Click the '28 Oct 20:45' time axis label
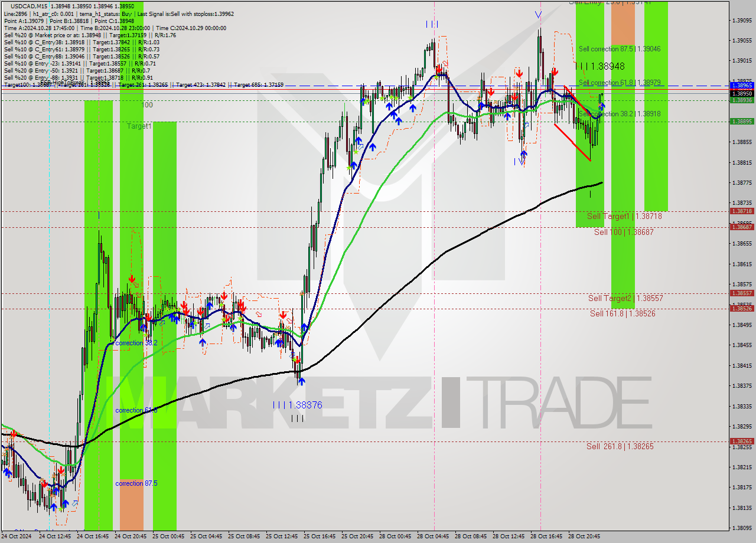Viewport: 756px width, 543px height. (584, 537)
